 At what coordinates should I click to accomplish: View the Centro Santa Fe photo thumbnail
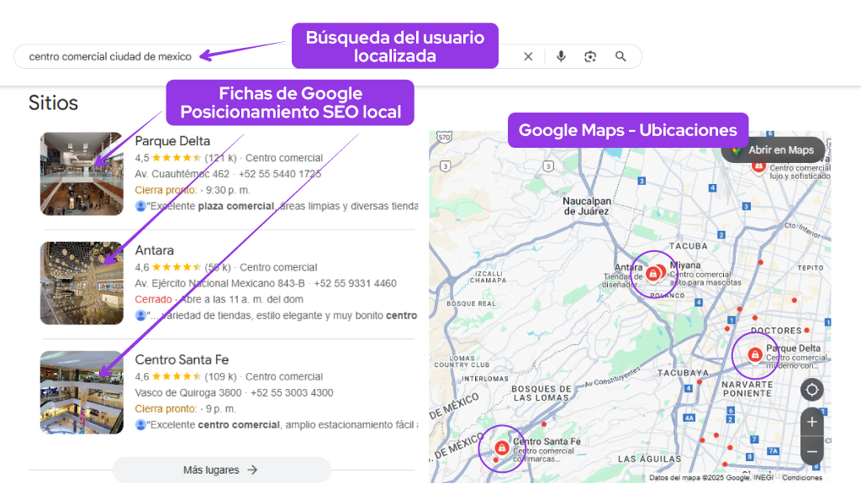[82, 392]
